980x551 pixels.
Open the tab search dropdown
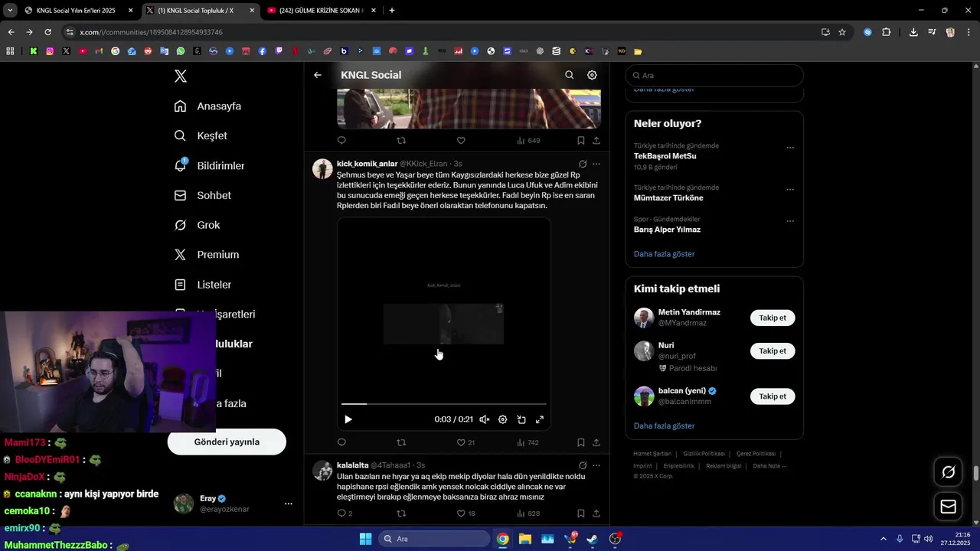coord(10,11)
